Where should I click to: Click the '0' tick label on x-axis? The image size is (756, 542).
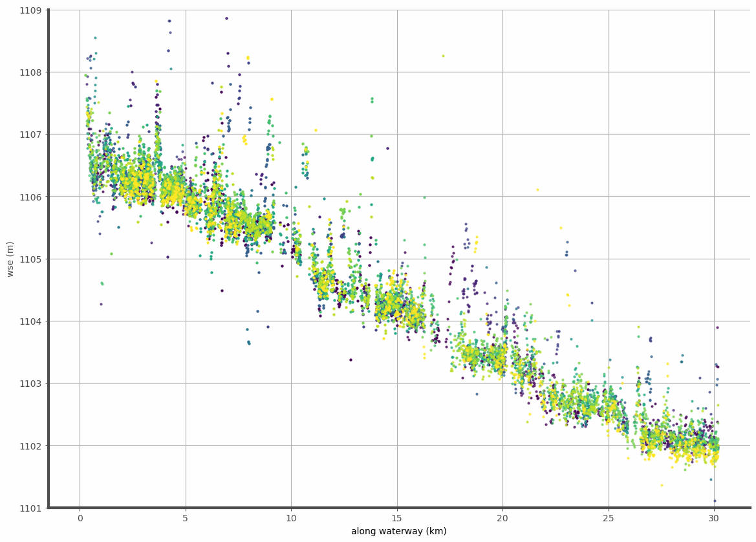[x=80, y=518]
